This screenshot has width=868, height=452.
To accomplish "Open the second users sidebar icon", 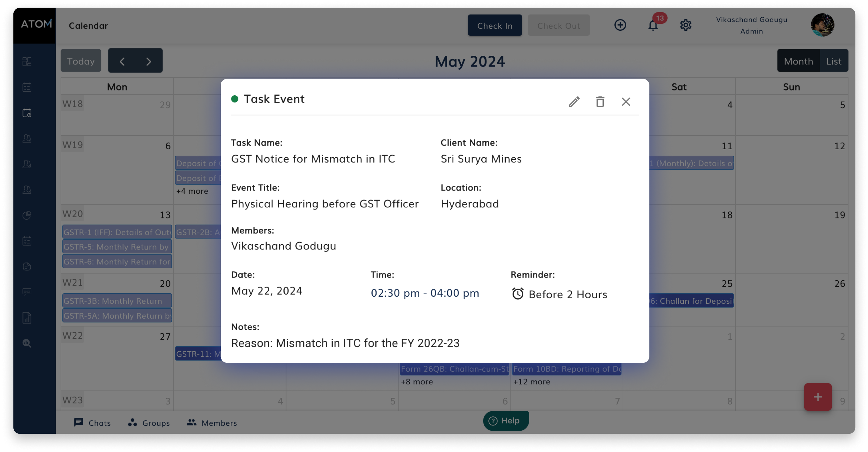I will tap(27, 164).
